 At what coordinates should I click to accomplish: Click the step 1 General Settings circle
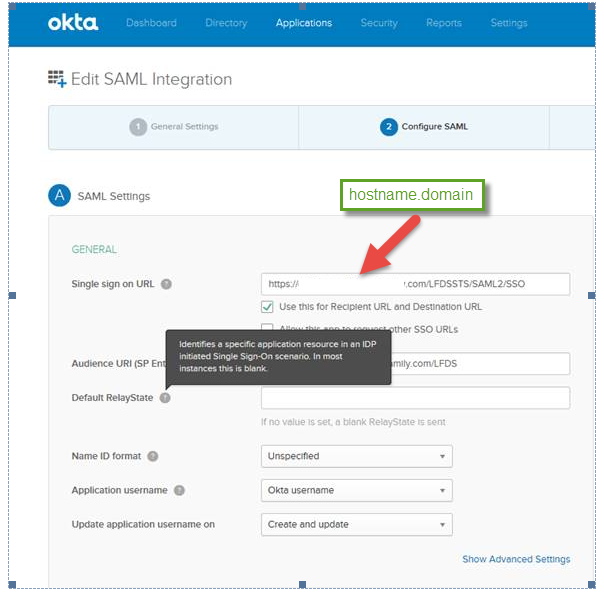pos(137,127)
